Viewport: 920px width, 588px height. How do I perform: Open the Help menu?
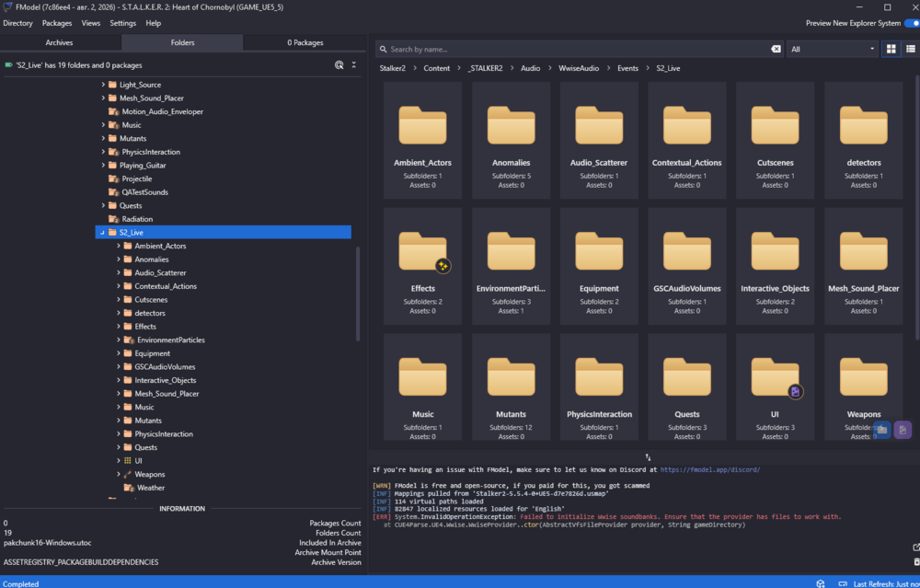tap(153, 24)
